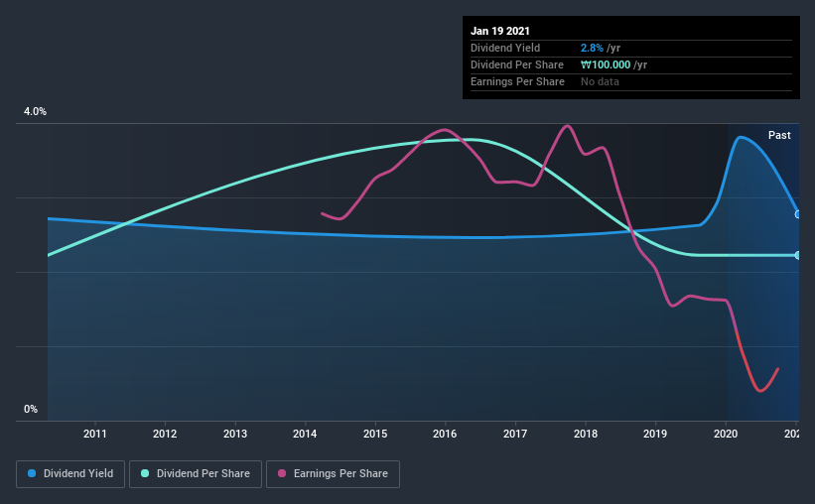815x504 pixels.
Task: Click the 2014 x-axis label
Action: click(x=305, y=434)
